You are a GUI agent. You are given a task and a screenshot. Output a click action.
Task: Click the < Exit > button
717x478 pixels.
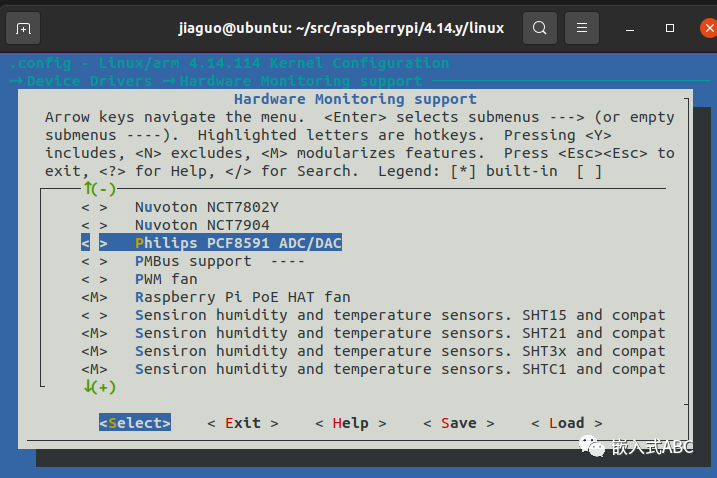(243, 423)
